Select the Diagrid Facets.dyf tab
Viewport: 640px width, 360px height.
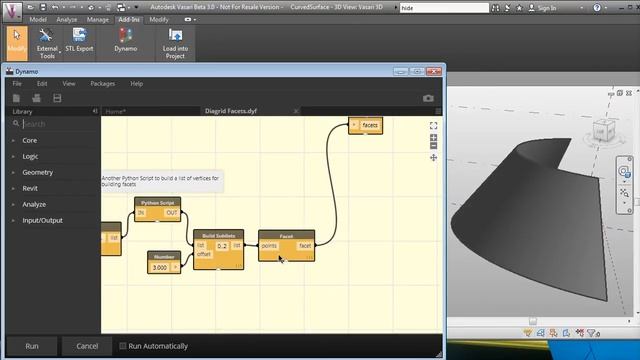(x=231, y=111)
